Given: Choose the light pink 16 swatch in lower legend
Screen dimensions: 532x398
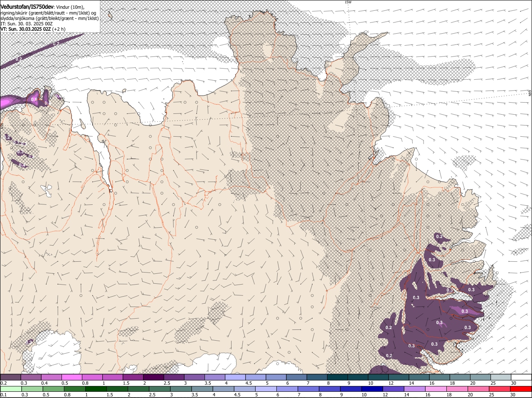Looking at the screenshot, I should tap(436, 389).
